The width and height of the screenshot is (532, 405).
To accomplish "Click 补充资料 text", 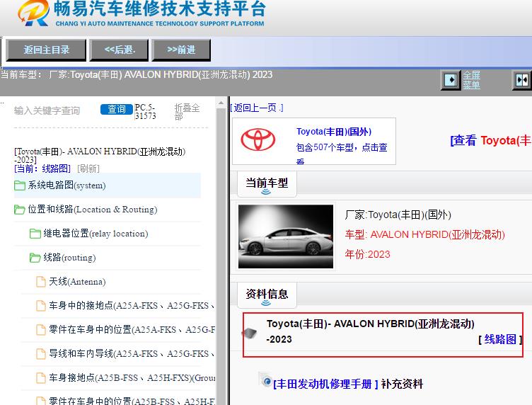I will [402, 384].
